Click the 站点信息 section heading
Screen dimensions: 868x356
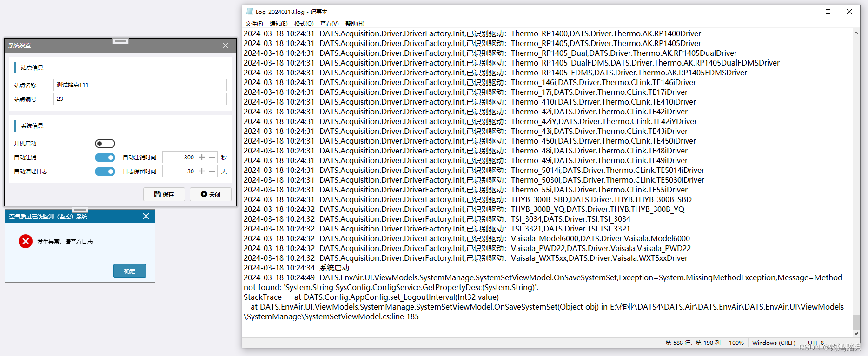(x=32, y=68)
